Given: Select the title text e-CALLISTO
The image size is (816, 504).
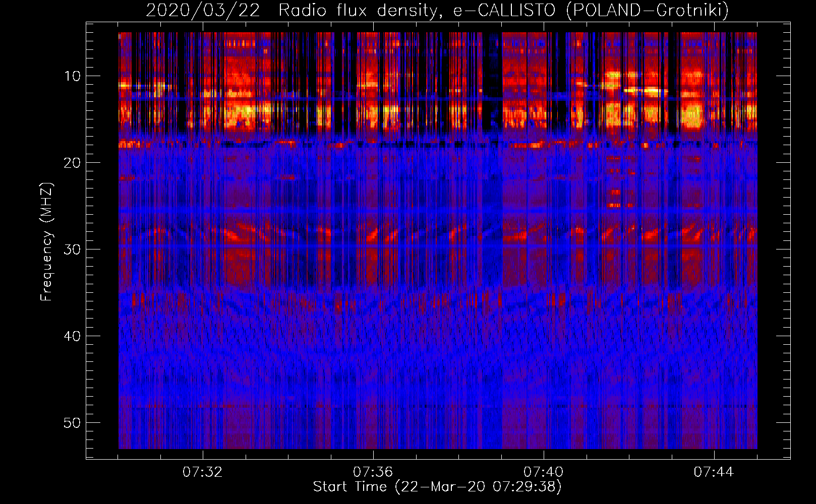Looking at the screenshot, I should 504,10.
